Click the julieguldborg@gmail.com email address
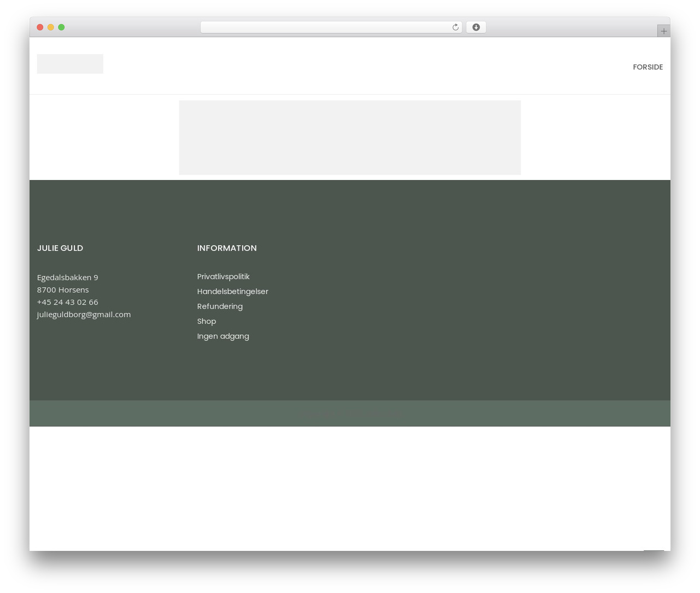 (84, 314)
